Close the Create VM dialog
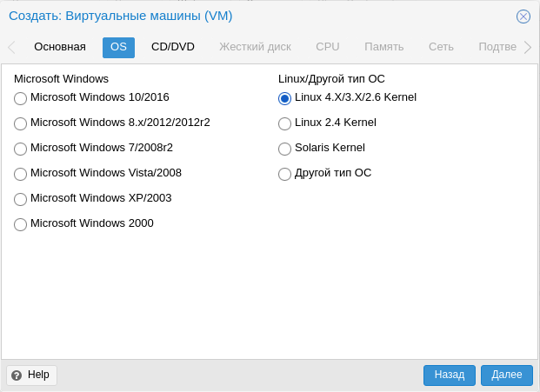The width and height of the screenshot is (540, 392). click(523, 17)
